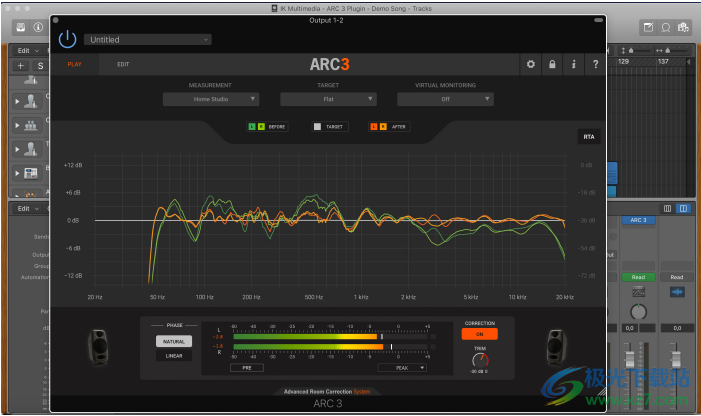
Task: Switch to the PLAY tab
Action: (75, 65)
